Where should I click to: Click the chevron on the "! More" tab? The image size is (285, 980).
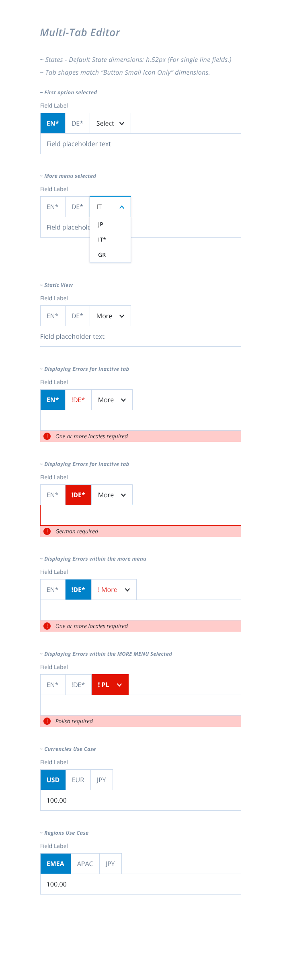tap(127, 590)
